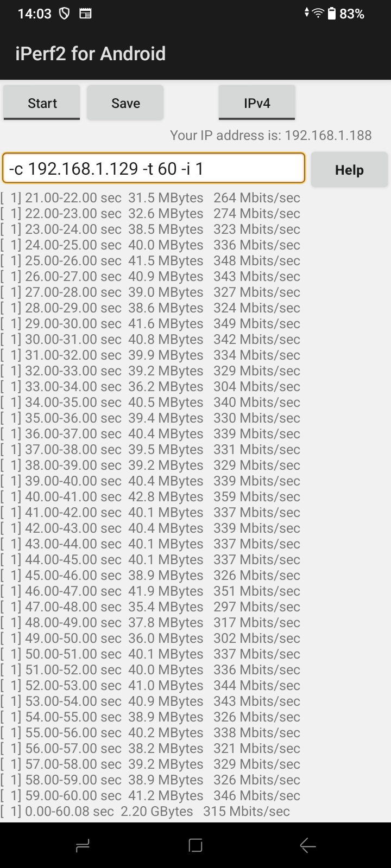Tap the shield icon in status bar
This screenshot has width=391, height=868.
(x=64, y=14)
